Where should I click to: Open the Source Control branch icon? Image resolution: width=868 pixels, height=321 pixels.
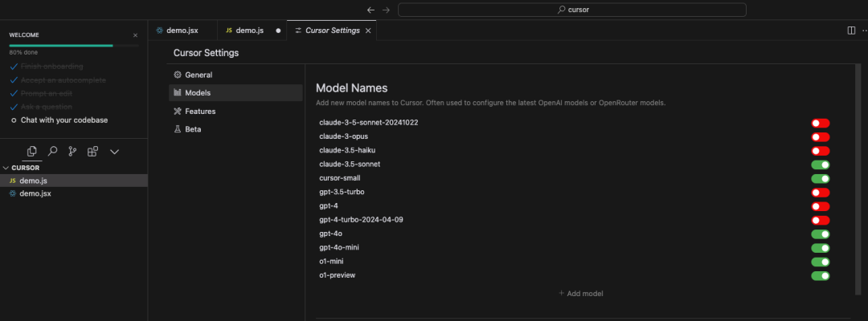click(72, 151)
